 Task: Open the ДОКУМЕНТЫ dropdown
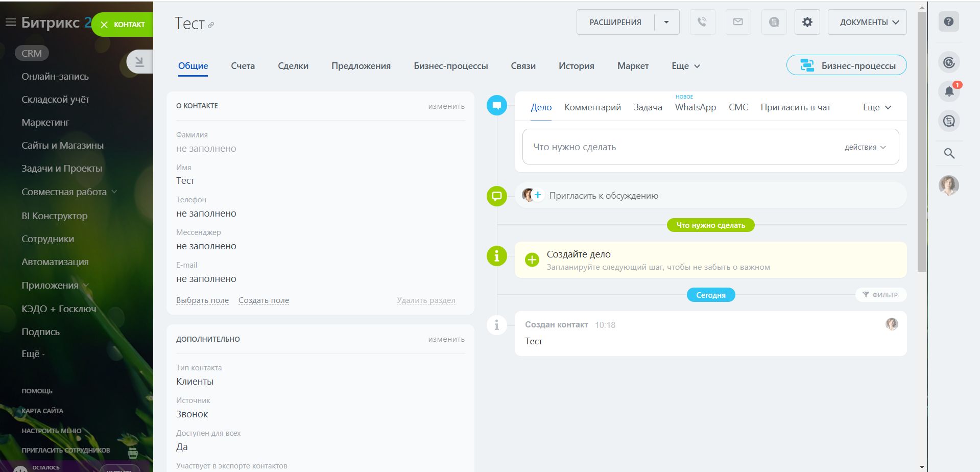(x=867, y=22)
